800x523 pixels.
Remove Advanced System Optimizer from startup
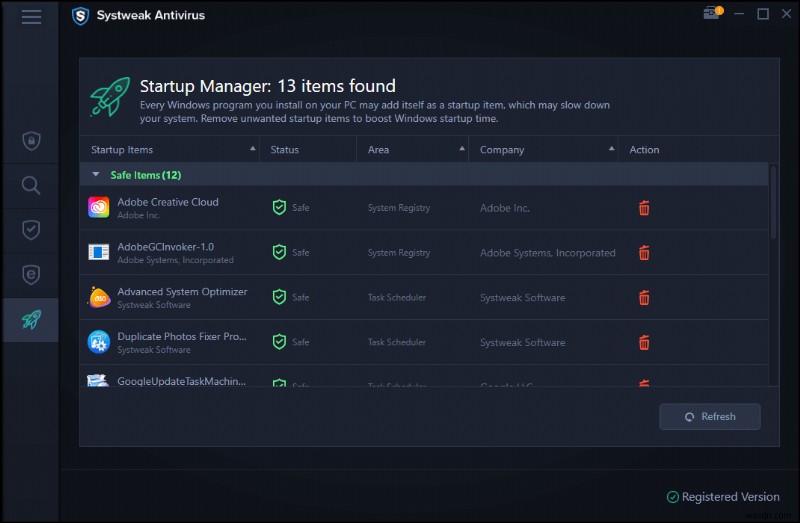(x=644, y=298)
